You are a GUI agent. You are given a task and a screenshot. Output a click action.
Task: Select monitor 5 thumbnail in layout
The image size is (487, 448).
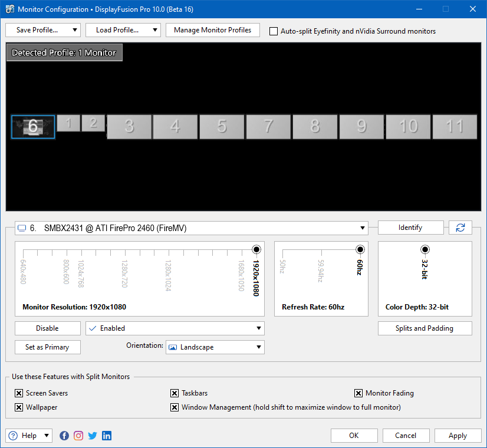pyautogui.click(x=222, y=127)
